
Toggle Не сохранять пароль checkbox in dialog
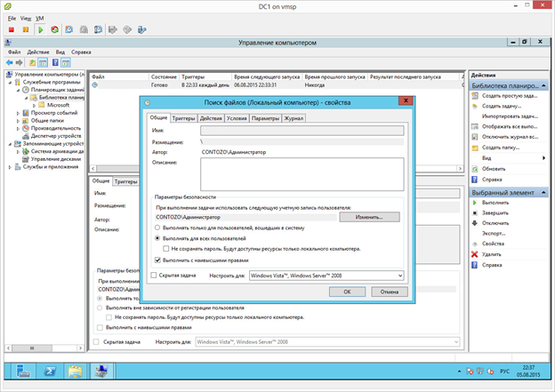(x=166, y=249)
